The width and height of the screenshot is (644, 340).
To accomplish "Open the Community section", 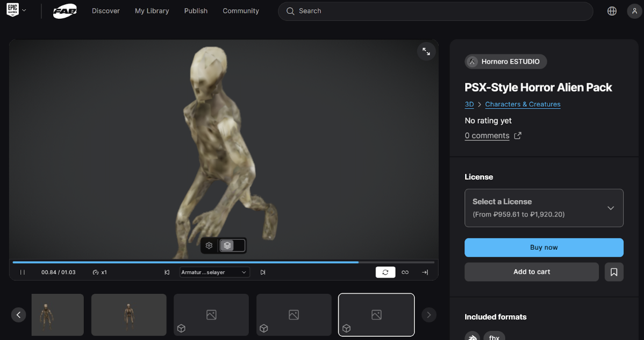I will 240,11.
